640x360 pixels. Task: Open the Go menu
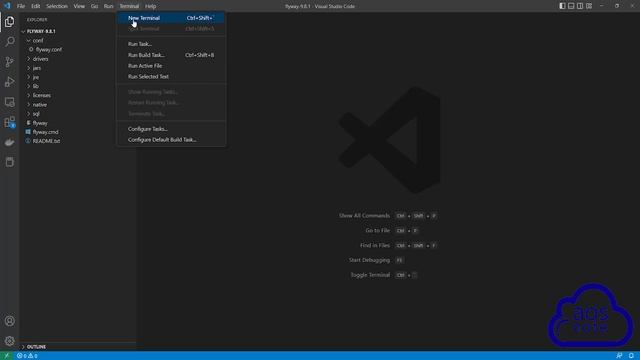tap(94, 6)
